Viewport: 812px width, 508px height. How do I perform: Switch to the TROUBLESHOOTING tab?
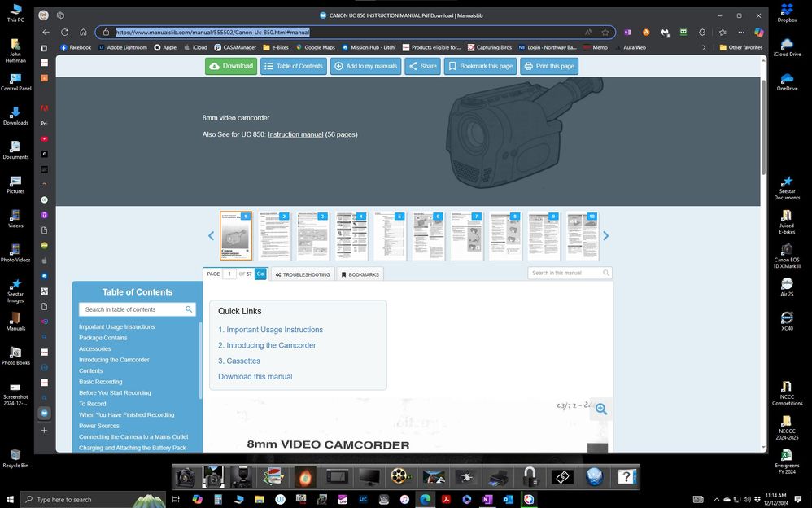pos(302,274)
